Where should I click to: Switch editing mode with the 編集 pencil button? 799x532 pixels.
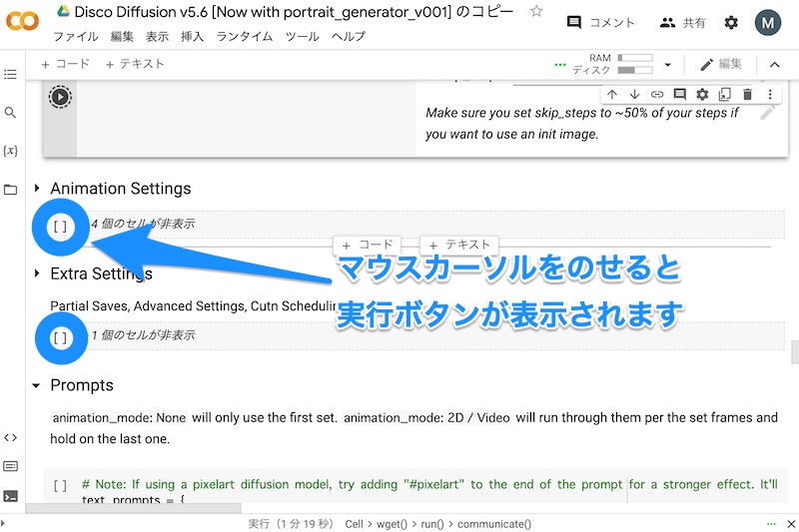point(721,64)
